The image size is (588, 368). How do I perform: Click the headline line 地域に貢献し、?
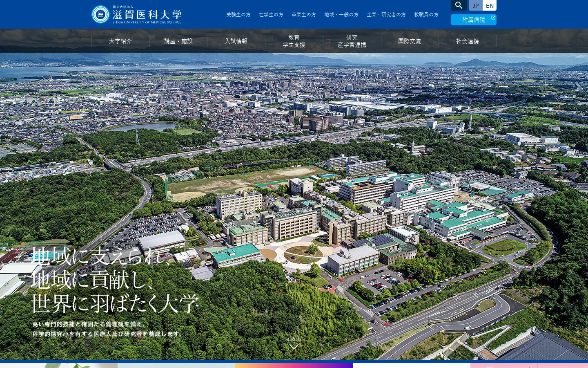(92, 280)
